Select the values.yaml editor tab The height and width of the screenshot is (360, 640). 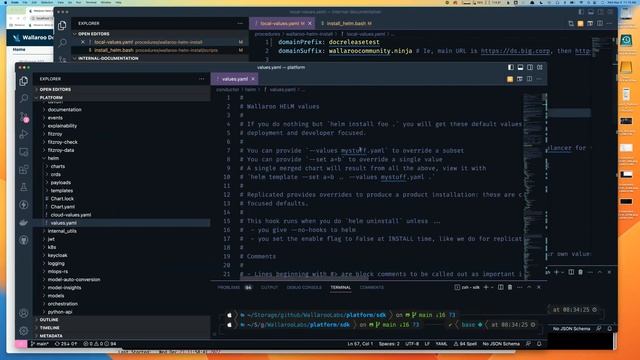pyautogui.click(x=234, y=79)
